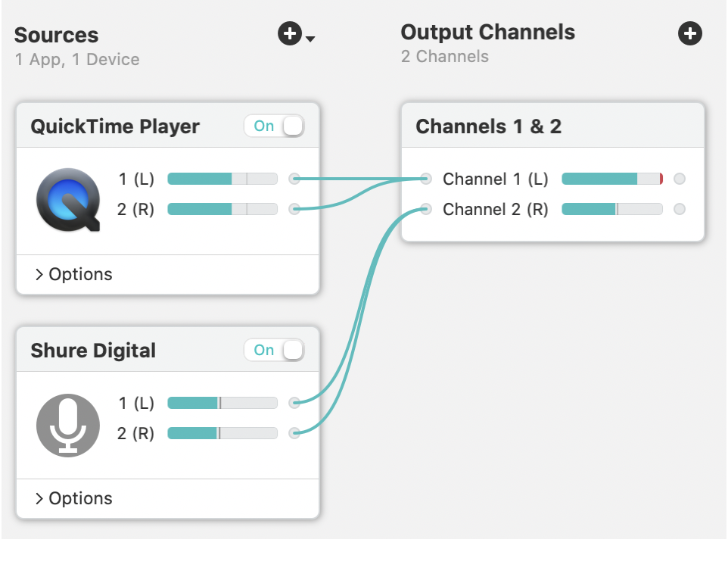Click the Shure Digital microphone icon
728x577 pixels.
[68, 425]
